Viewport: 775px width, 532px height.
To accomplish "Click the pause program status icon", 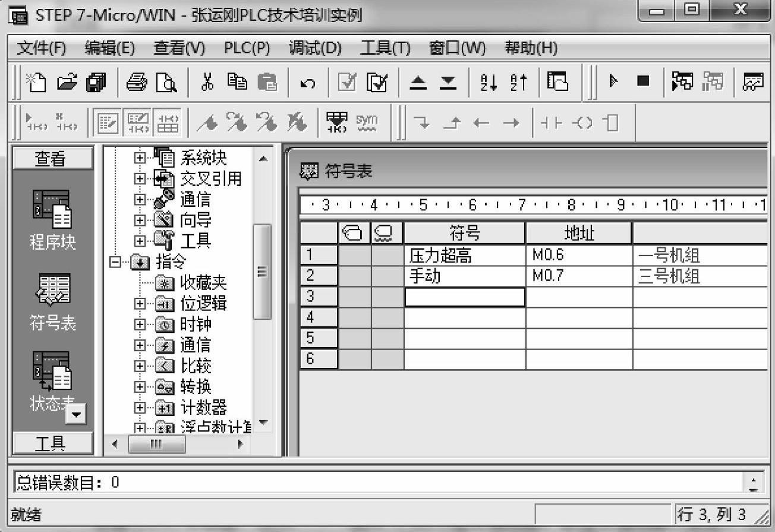I will [712, 81].
